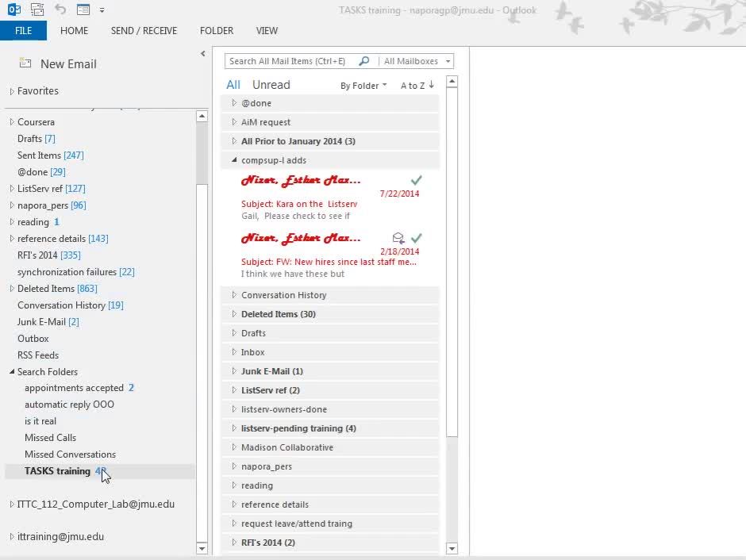Open the FOLDER ribbon tab
The width and height of the screenshot is (746, 560).
click(217, 30)
